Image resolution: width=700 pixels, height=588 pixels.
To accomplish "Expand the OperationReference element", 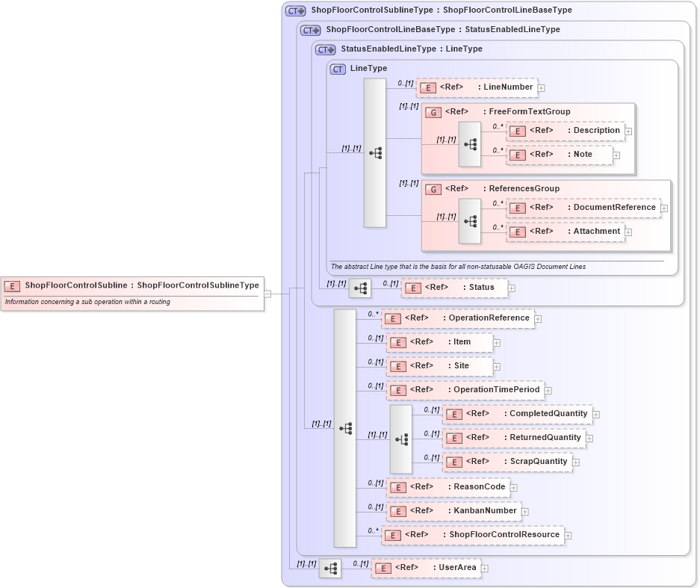I will point(538,318).
